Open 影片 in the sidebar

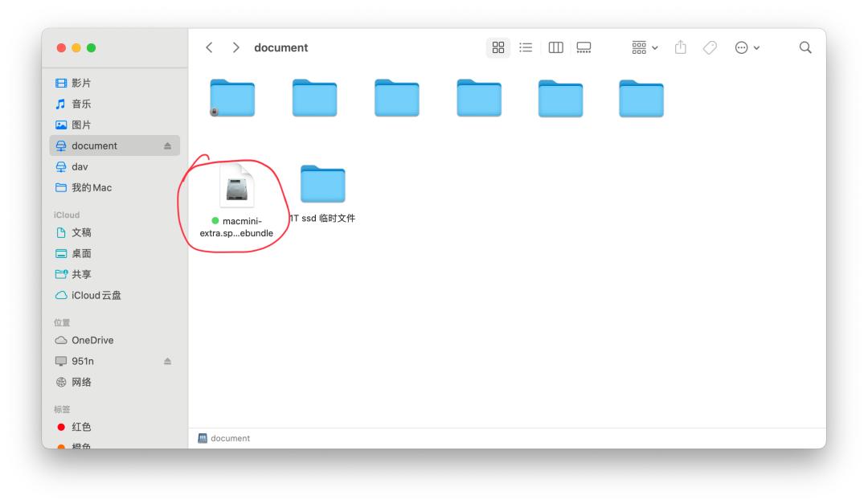click(115, 83)
